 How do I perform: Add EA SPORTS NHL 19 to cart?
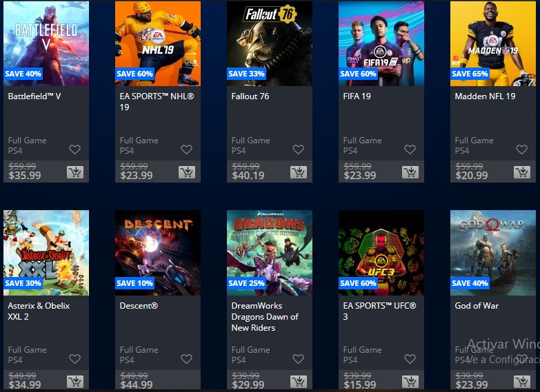click(x=187, y=172)
